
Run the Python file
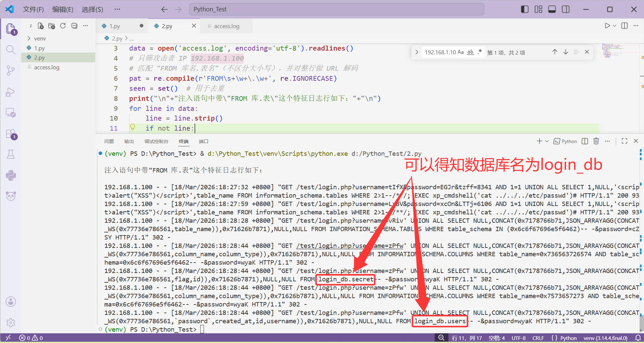click(607, 26)
